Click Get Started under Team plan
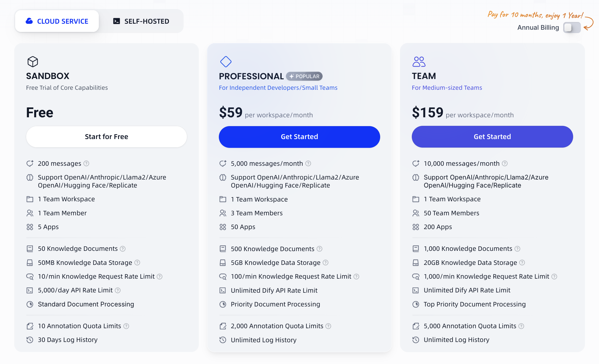The image size is (599, 364). (492, 137)
